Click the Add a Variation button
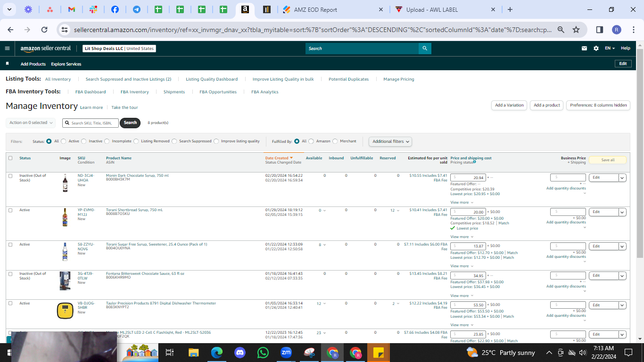Screen dimensions: 644x362 (x=509, y=105)
